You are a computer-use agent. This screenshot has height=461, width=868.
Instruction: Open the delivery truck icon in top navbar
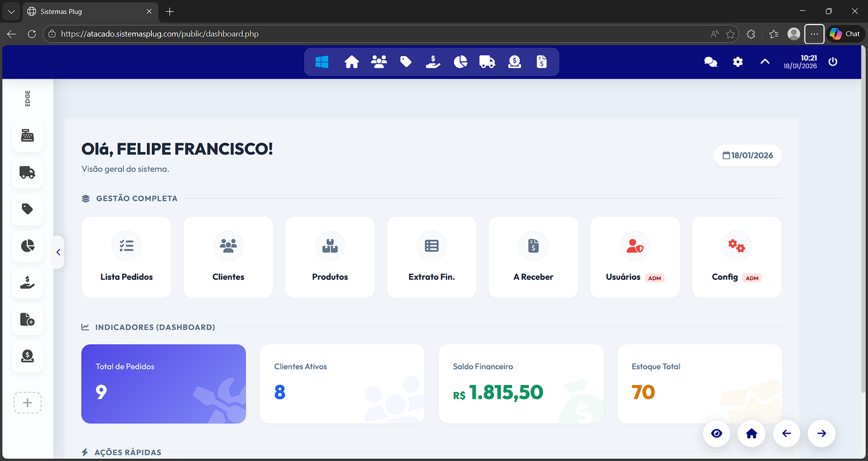click(x=487, y=62)
